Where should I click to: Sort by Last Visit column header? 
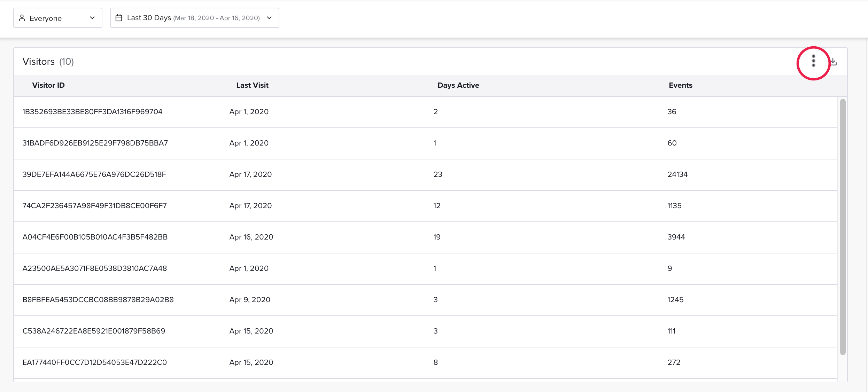252,85
